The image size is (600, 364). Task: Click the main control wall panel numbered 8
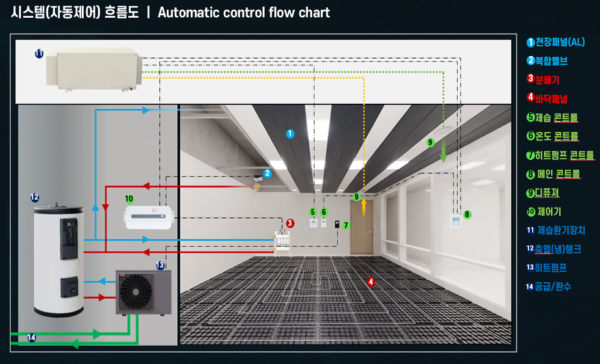(x=456, y=221)
